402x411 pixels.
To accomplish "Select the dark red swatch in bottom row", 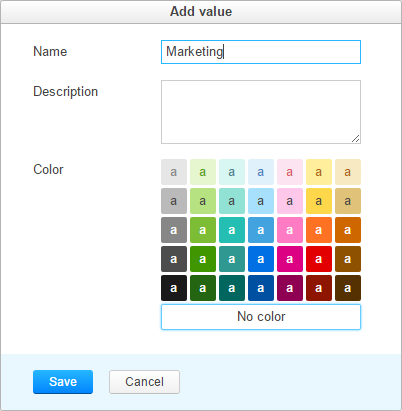I will point(319,288).
